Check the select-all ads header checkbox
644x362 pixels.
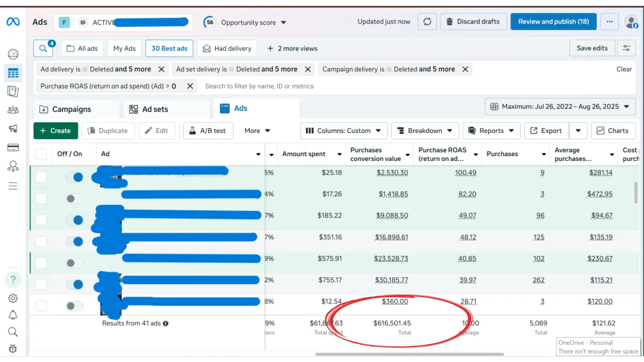point(41,154)
